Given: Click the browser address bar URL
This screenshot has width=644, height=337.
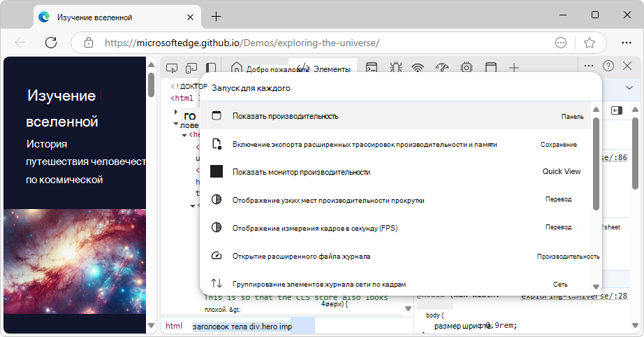Looking at the screenshot, I should [x=242, y=43].
